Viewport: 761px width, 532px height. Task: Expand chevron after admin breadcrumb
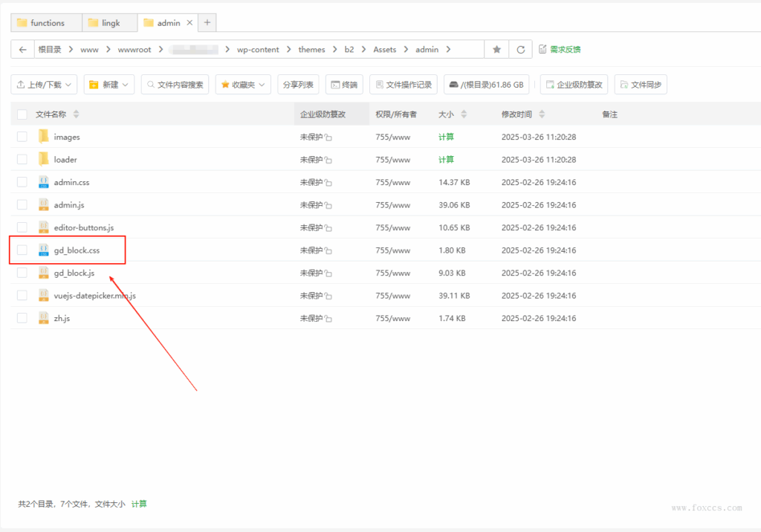pyautogui.click(x=448, y=50)
